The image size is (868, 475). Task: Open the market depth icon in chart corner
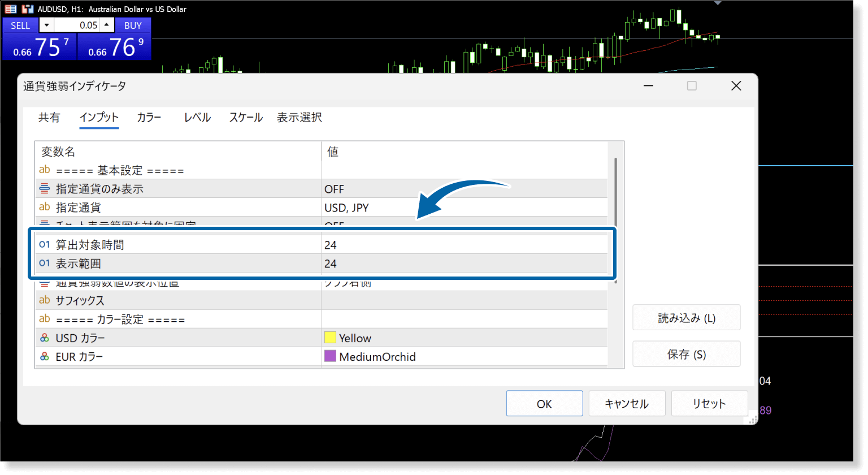click(x=10, y=8)
